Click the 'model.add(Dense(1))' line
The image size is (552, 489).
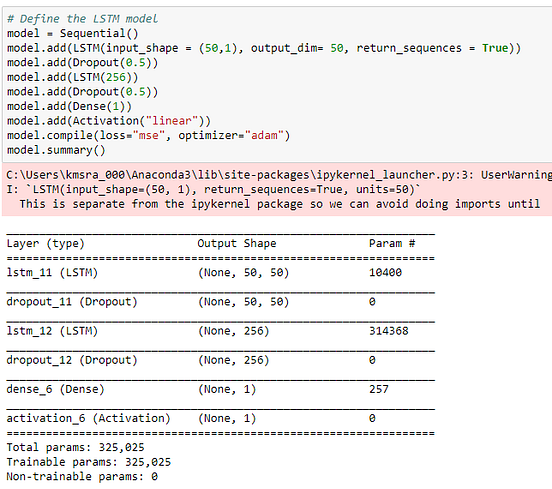pos(69,107)
